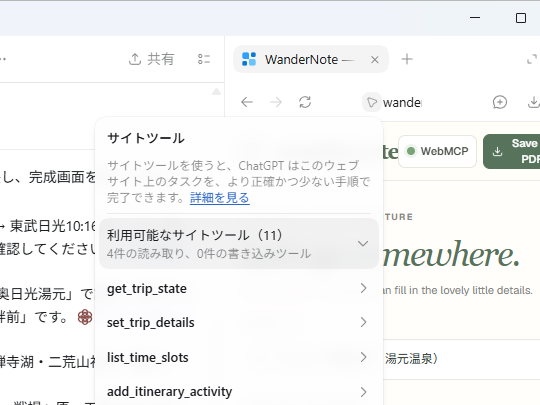
Task: Click the three dots menu at left
Action: [3, 59]
